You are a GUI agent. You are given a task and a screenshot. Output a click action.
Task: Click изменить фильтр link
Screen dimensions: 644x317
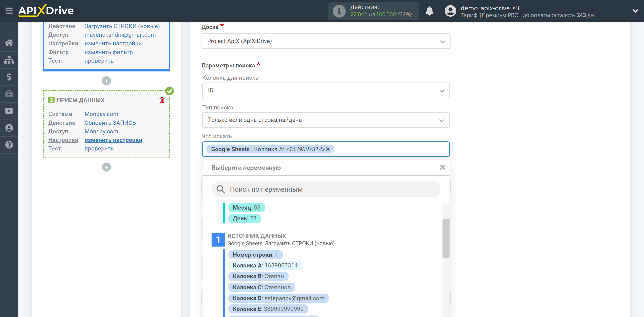[109, 52]
